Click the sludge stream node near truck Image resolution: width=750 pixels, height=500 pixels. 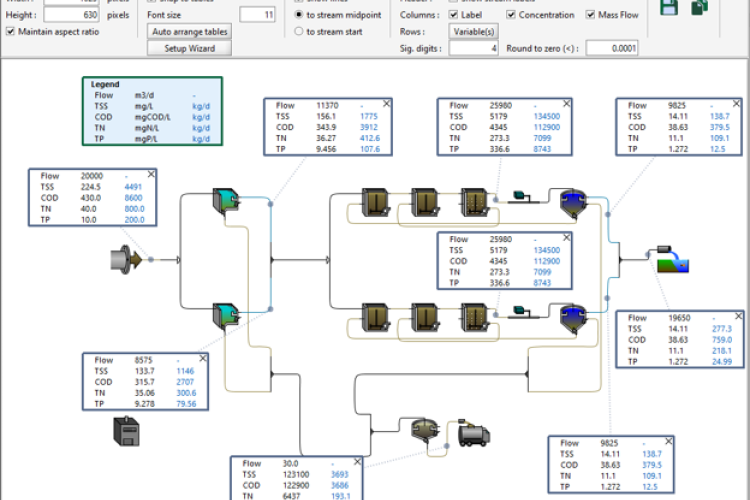coord(446,446)
